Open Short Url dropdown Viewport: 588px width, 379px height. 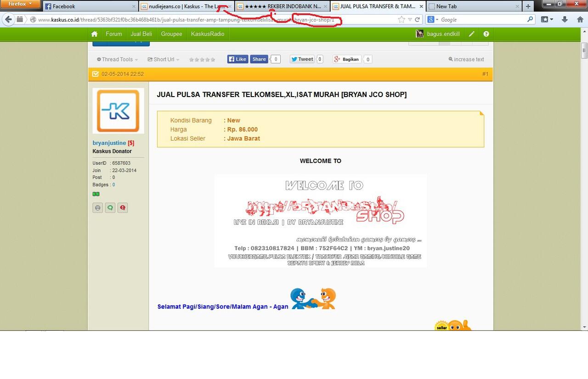[164, 59]
